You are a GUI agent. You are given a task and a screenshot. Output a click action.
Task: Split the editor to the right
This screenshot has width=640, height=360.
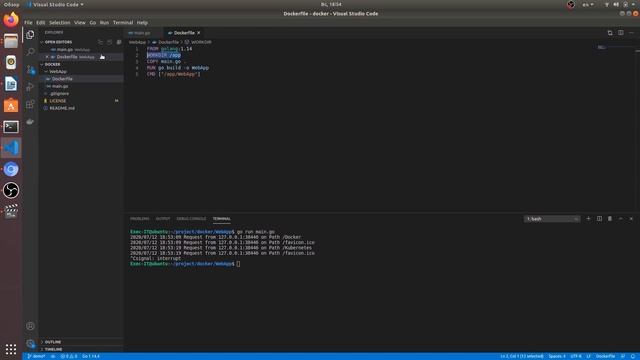[620, 33]
